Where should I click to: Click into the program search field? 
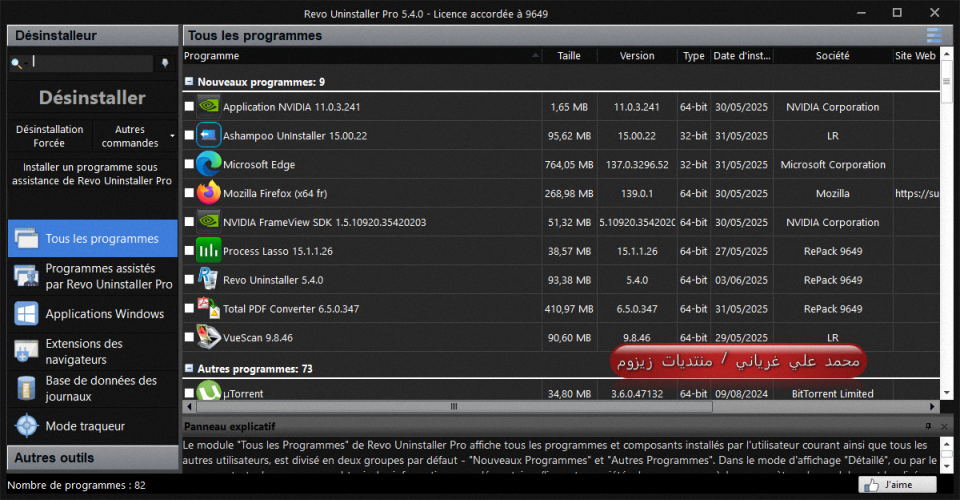point(91,63)
